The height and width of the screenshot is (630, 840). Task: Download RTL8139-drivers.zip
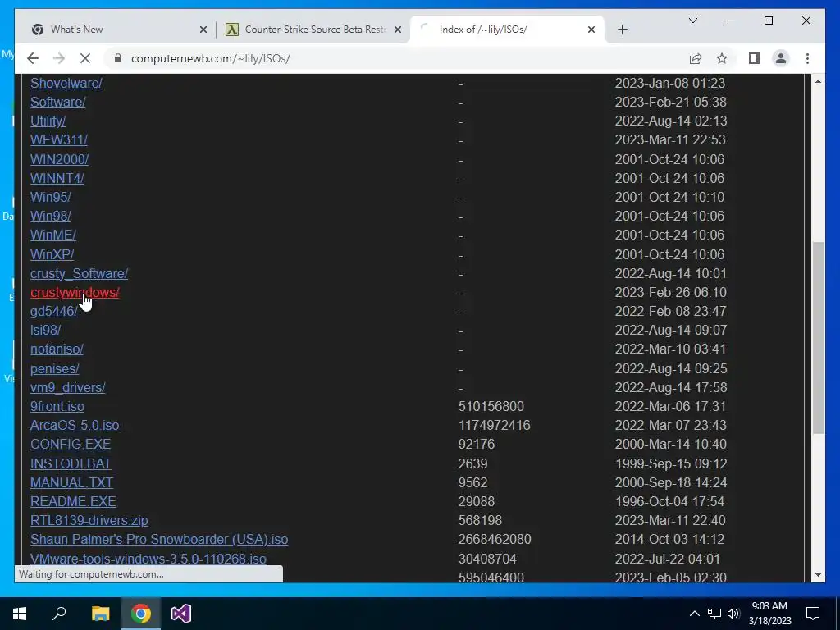click(x=89, y=520)
